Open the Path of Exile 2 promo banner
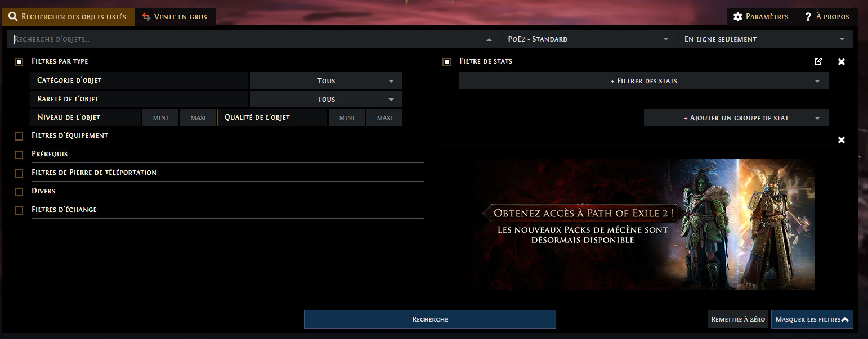 [x=644, y=224]
